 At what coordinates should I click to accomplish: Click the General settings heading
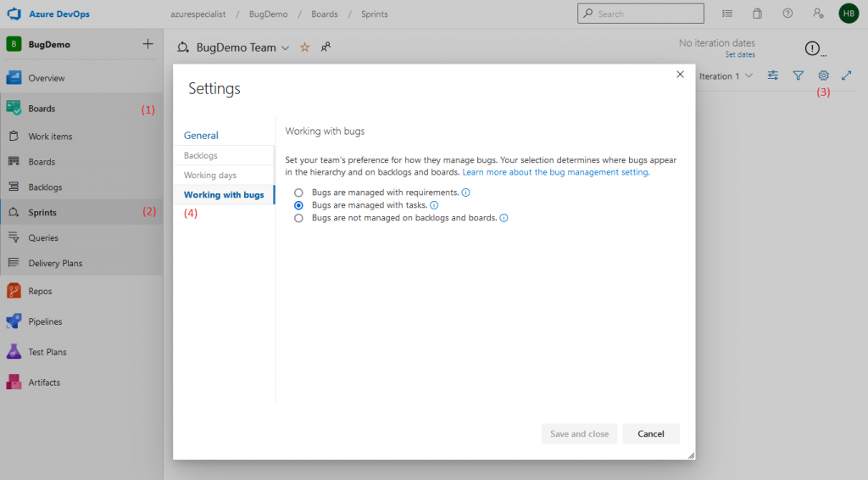click(201, 135)
